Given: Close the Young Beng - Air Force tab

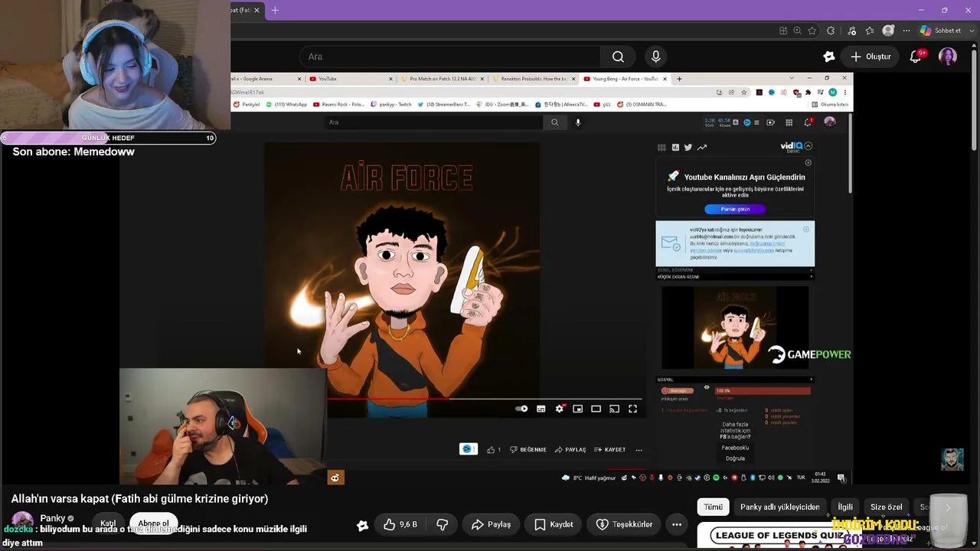Looking at the screenshot, I should pos(665,79).
